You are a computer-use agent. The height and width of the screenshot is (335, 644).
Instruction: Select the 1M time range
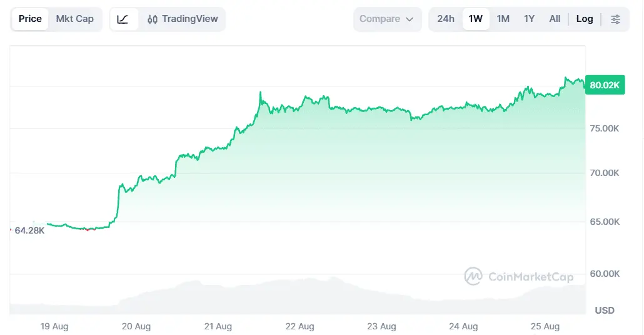pos(503,19)
